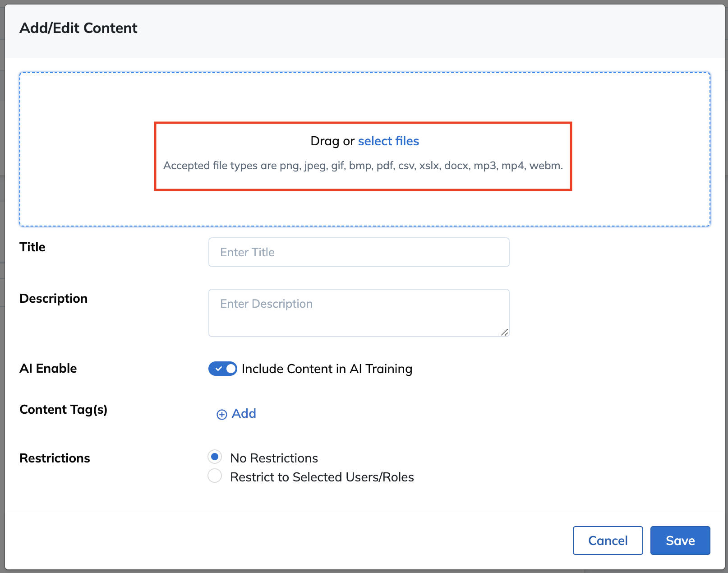Image resolution: width=728 pixels, height=573 pixels.
Task: Cancel the Add/Edit Content dialog
Action: [x=608, y=540]
